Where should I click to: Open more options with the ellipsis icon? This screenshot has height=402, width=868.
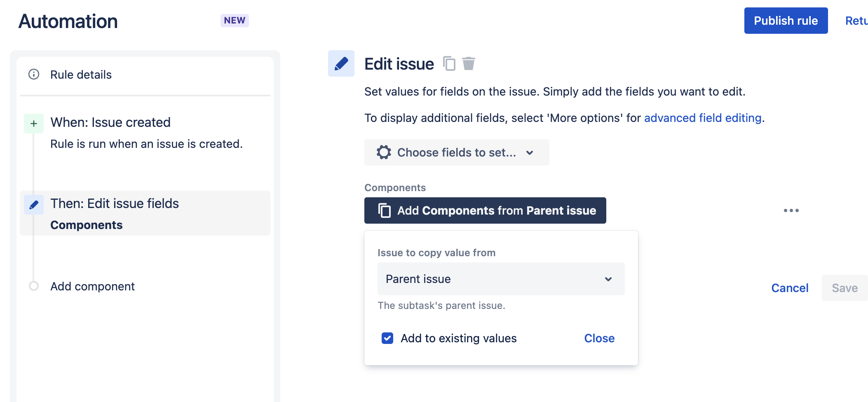792,210
